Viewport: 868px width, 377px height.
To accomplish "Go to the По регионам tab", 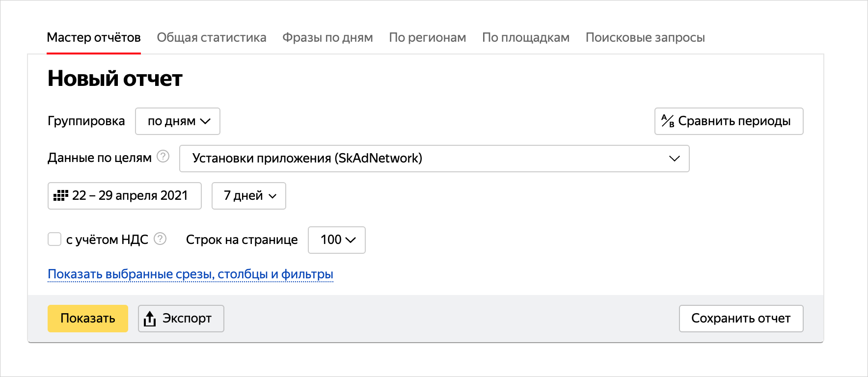I will tap(427, 38).
